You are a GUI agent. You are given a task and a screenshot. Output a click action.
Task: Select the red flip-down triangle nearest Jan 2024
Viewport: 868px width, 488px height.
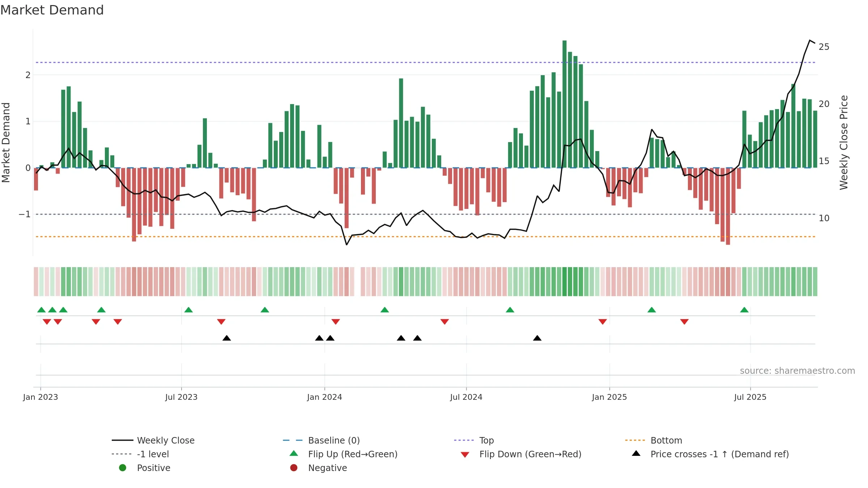(x=336, y=322)
